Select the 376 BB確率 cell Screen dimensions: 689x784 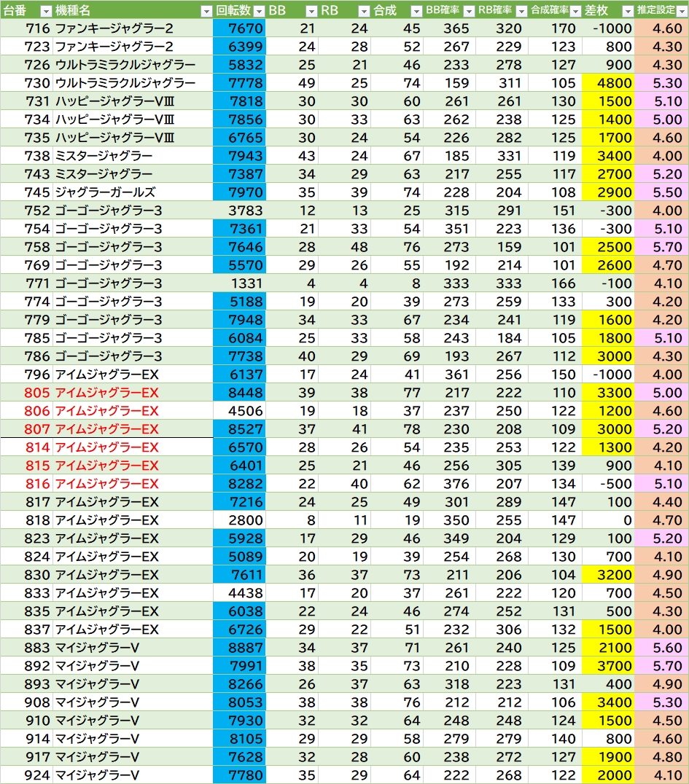pyautogui.click(x=450, y=484)
